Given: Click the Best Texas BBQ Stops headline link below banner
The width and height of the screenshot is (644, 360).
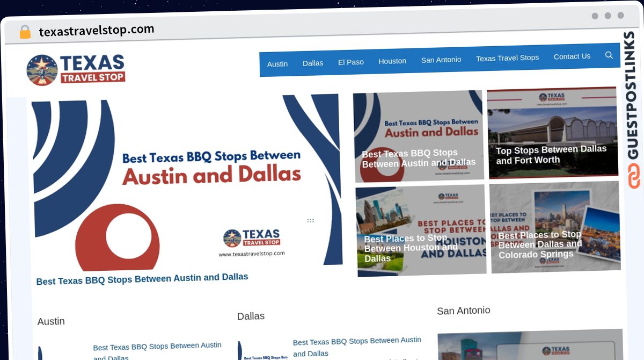Looking at the screenshot, I should pos(142,279).
